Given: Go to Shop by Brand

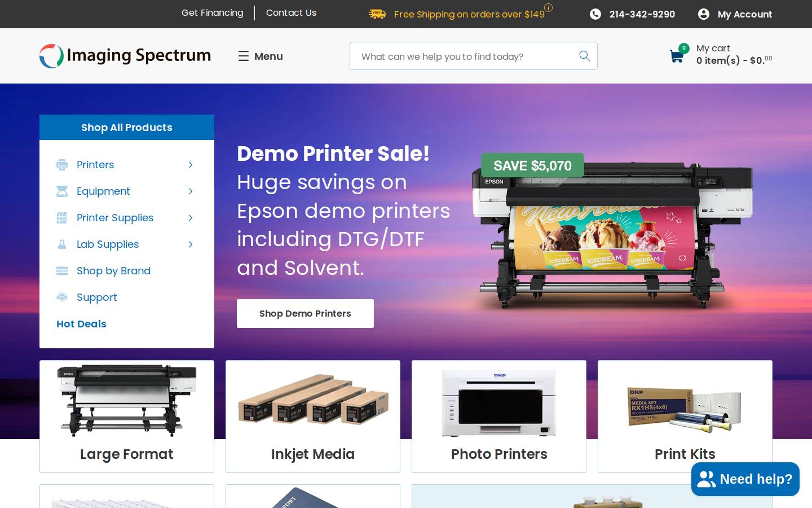Looking at the screenshot, I should [x=113, y=271].
